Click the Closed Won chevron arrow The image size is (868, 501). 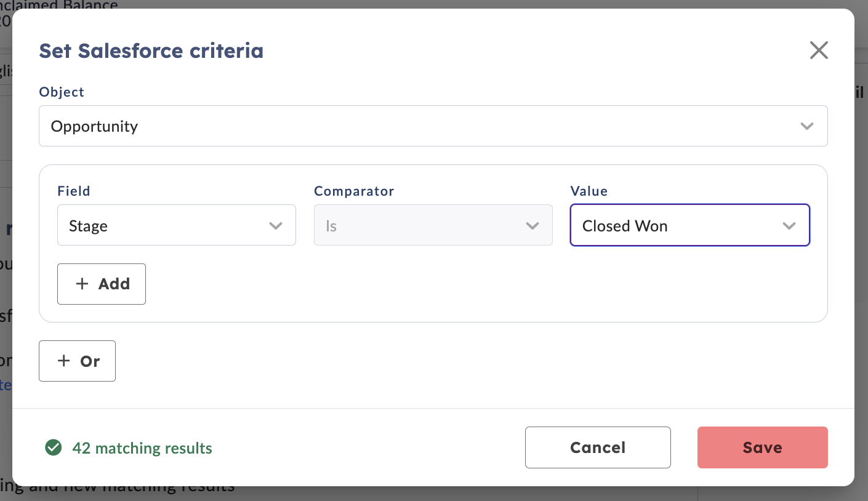tap(789, 226)
